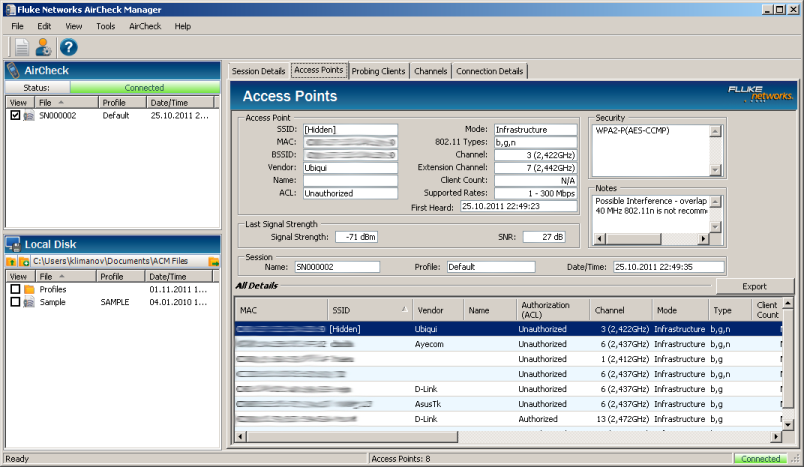Click the SSID field showing [Hidden]
The width and height of the screenshot is (804, 467).
(350, 130)
